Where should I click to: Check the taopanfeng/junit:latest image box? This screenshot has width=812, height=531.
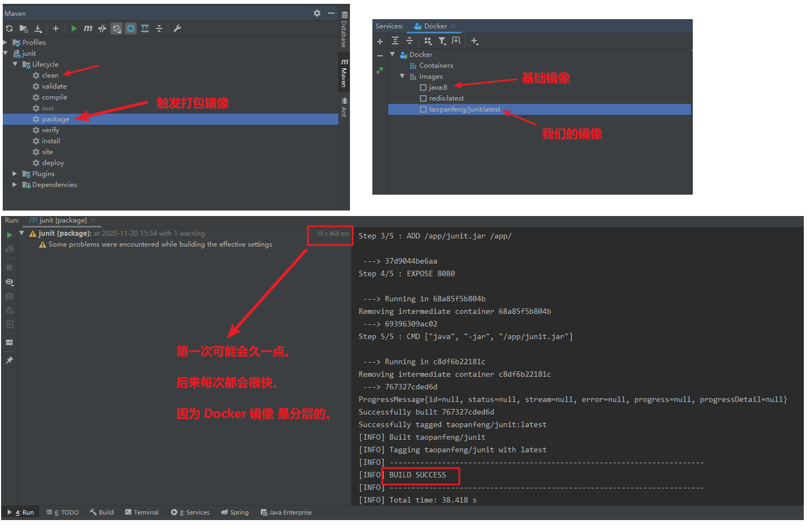423,109
